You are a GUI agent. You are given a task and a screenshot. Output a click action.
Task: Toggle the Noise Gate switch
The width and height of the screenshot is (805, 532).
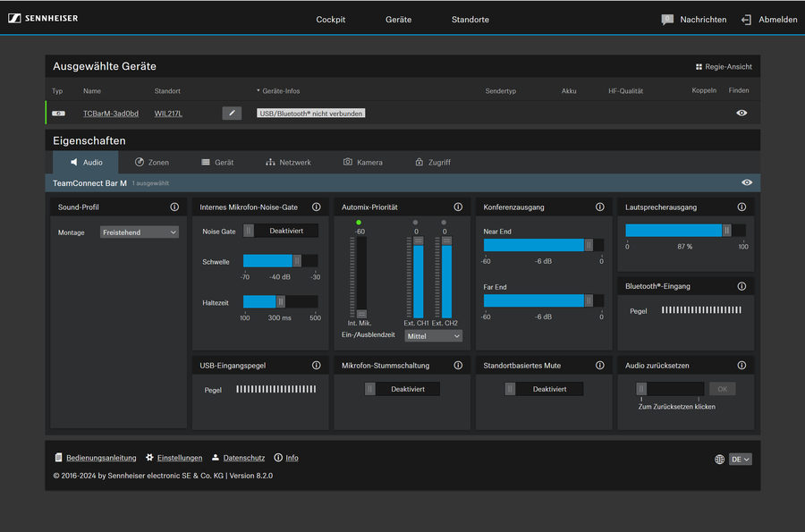click(x=281, y=231)
